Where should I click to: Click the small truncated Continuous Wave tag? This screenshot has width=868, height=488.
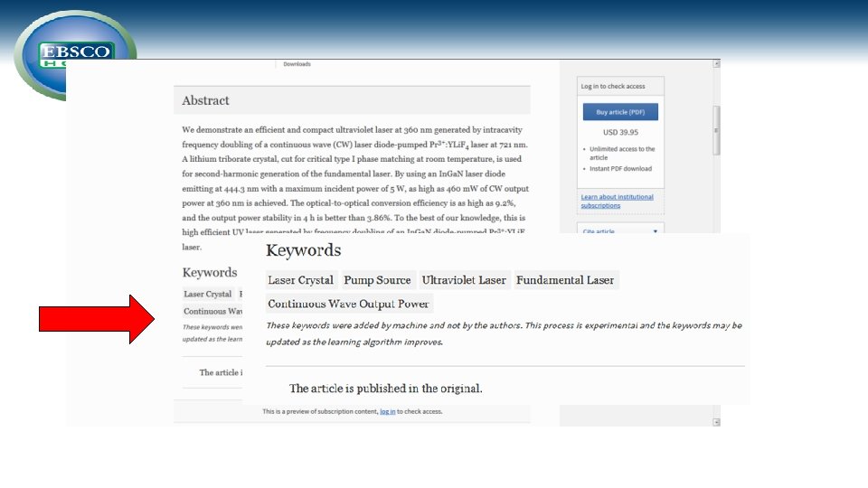(212, 311)
